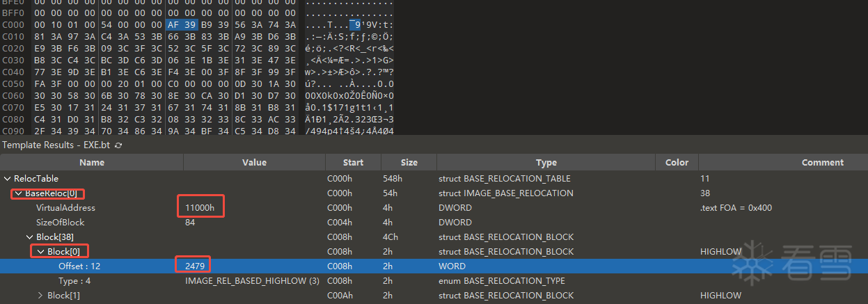Sort by the Name column header

91,163
